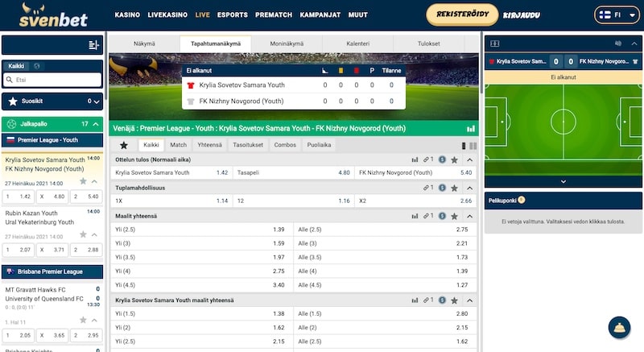Select the globe filter icon beside Kaikki
This screenshot has width=644, height=352.
(x=36, y=66)
